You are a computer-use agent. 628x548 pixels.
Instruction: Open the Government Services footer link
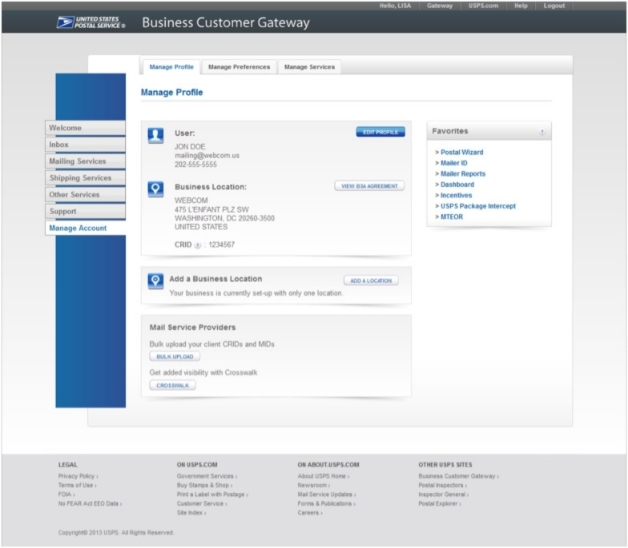207,476
